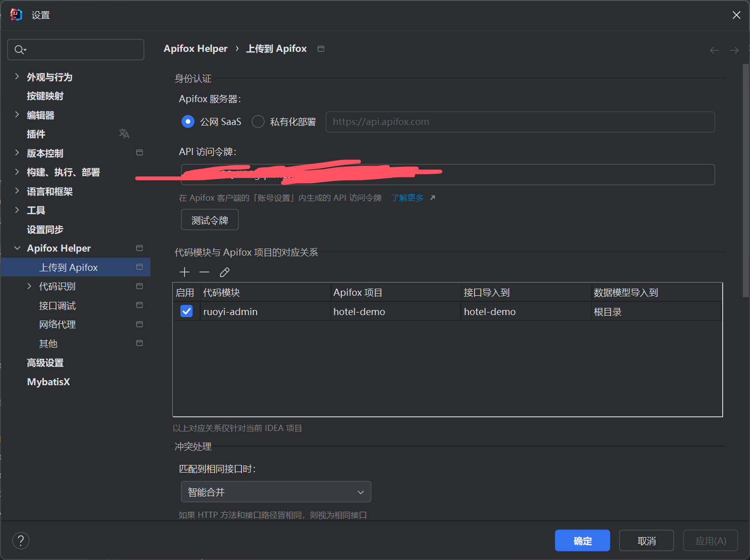This screenshot has width=750, height=560.
Task: Click the back navigation arrow icon
Action: (714, 50)
